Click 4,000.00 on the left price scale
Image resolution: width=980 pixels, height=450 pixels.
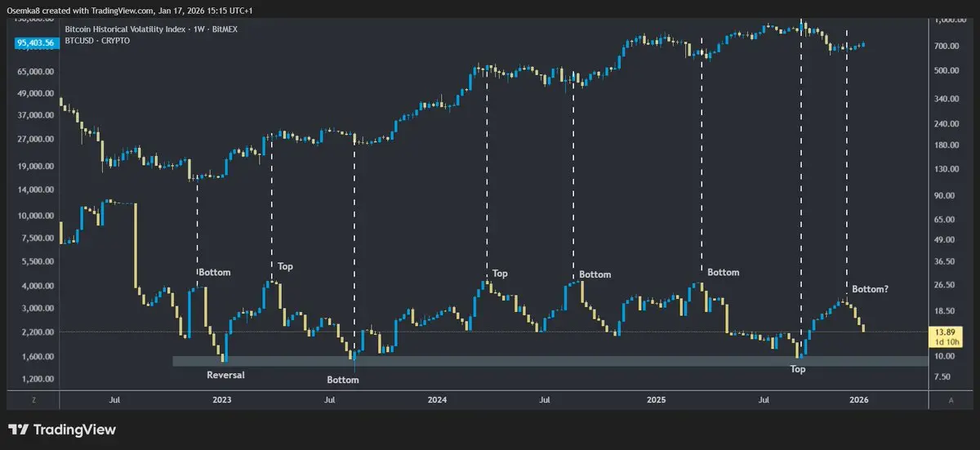click(x=38, y=287)
